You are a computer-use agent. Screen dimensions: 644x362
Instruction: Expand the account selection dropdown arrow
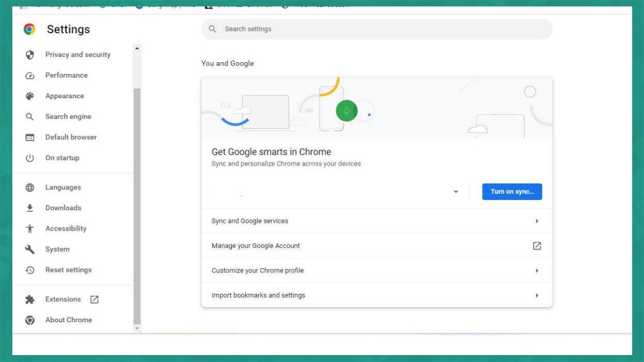coord(456,191)
